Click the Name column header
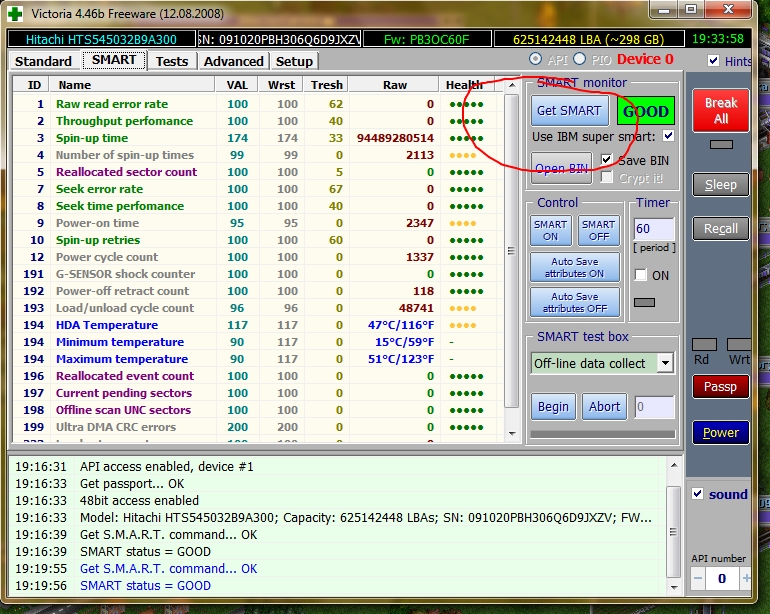This screenshot has width=770, height=614. click(132, 85)
